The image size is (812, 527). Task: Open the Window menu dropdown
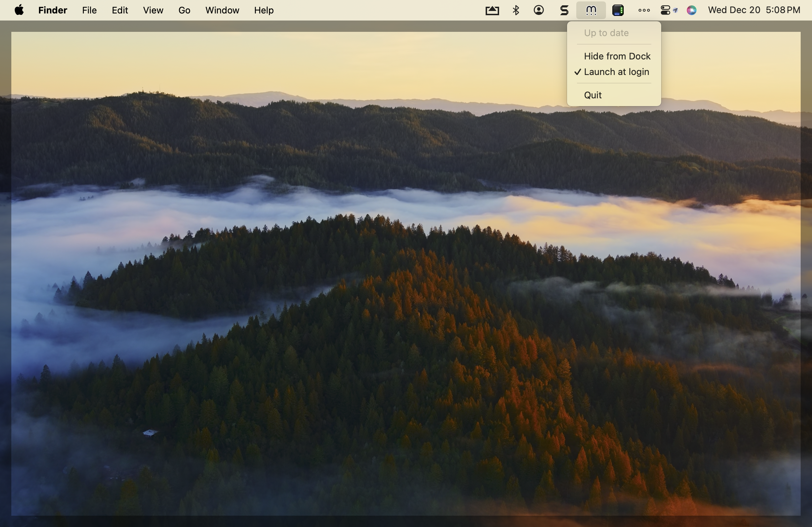(222, 10)
